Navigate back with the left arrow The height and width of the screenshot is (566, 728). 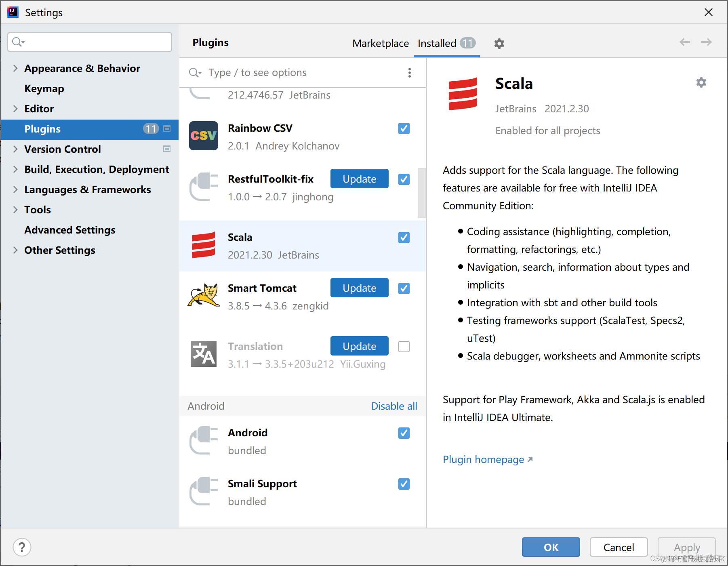pyautogui.click(x=685, y=42)
